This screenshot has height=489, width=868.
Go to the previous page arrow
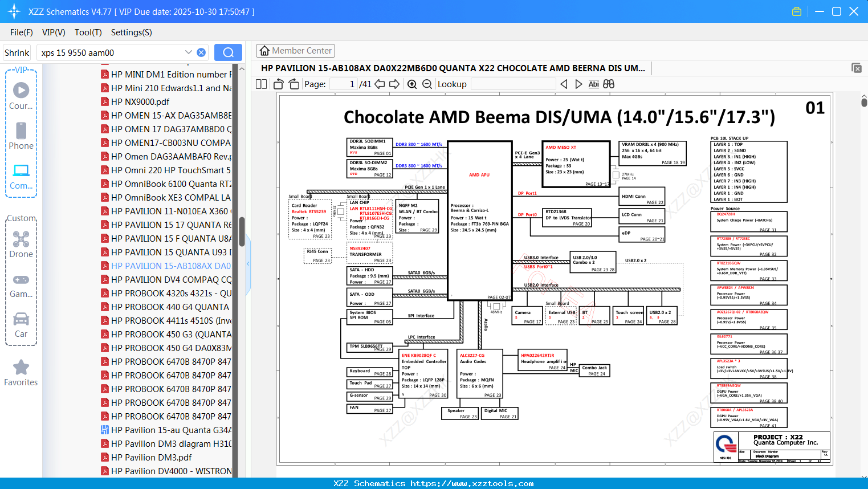pyautogui.click(x=380, y=84)
